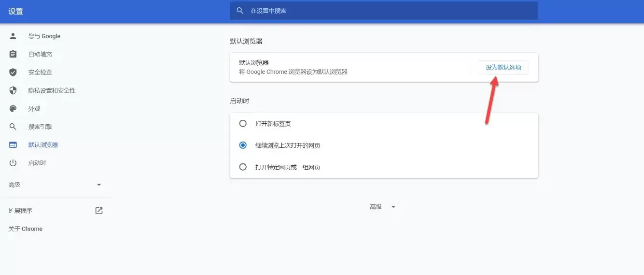644x275 pixels.
Task: Click the palette icon for 外观
Action: click(x=13, y=109)
